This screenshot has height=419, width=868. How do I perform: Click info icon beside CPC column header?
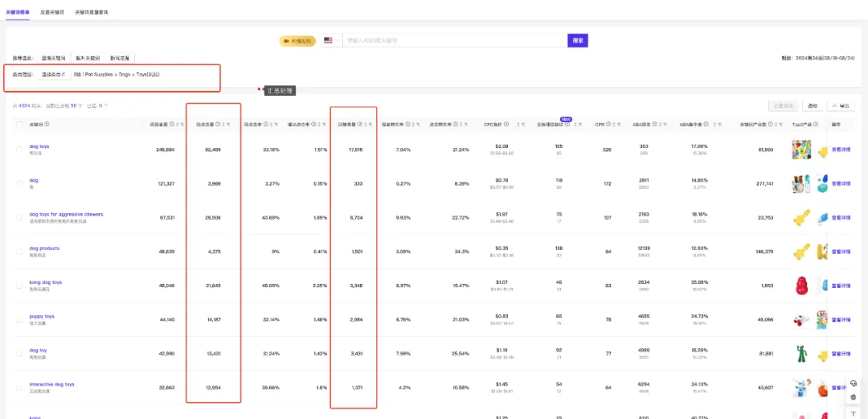[x=506, y=124]
